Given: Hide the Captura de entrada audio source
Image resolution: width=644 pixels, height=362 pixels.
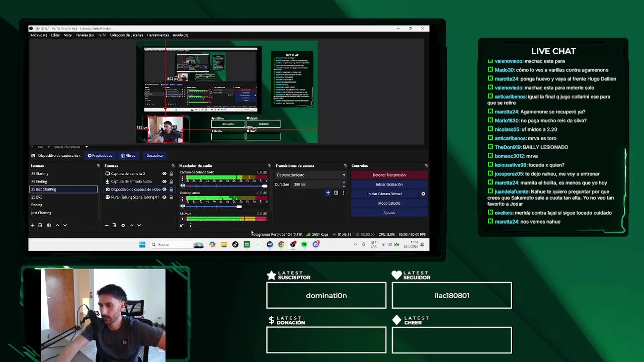Looking at the screenshot, I should click(164, 182).
